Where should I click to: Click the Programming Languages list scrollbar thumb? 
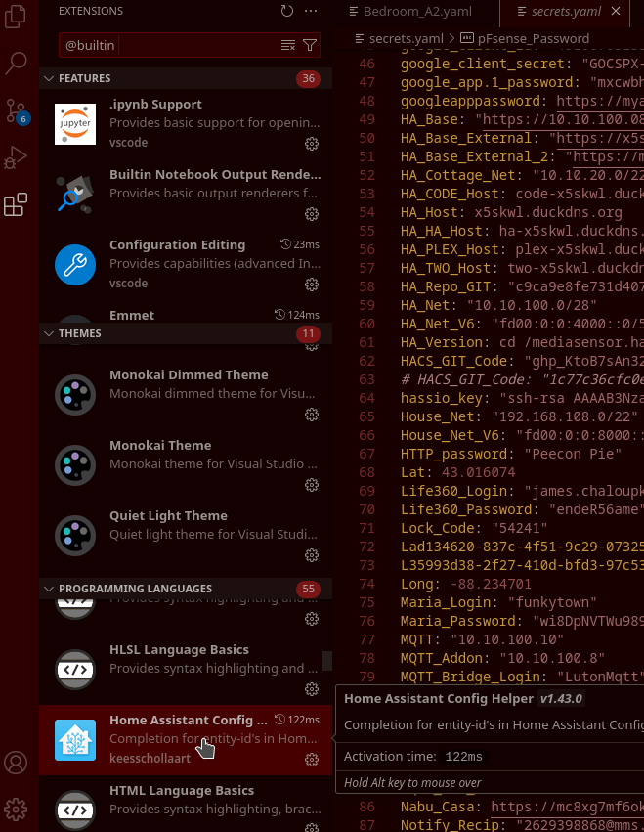[327, 661]
